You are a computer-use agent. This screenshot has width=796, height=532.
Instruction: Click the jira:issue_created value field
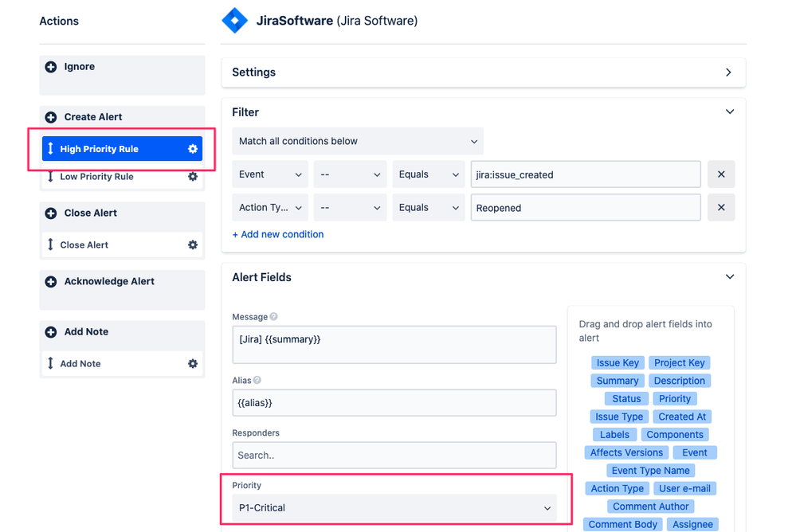click(586, 174)
